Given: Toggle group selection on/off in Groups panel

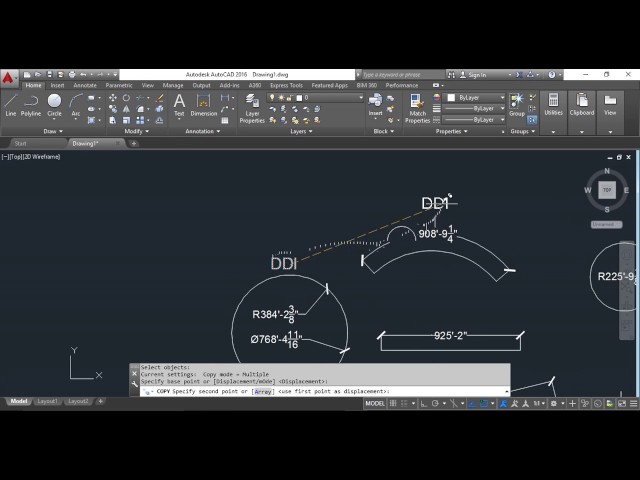Looking at the screenshot, I should [532, 120].
